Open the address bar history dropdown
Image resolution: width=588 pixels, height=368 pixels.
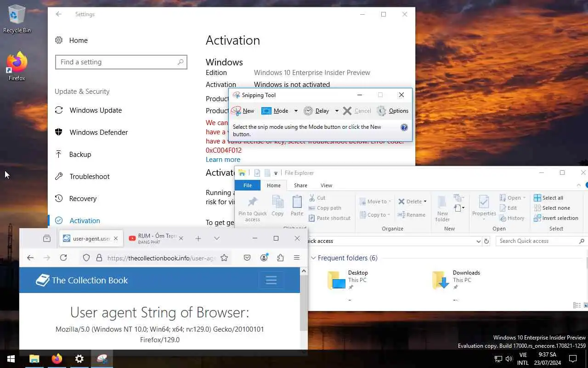coord(478,241)
